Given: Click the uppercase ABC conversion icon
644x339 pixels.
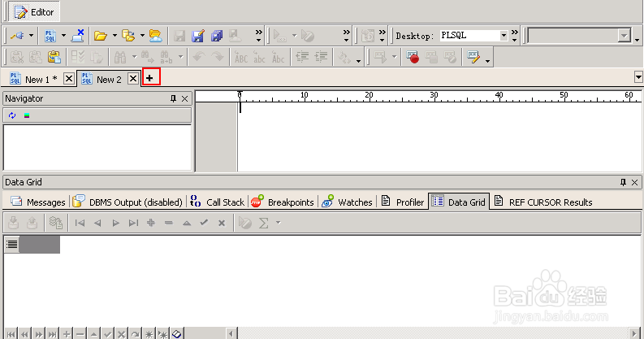Looking at the screenshot, I should [x=240, y=57].
